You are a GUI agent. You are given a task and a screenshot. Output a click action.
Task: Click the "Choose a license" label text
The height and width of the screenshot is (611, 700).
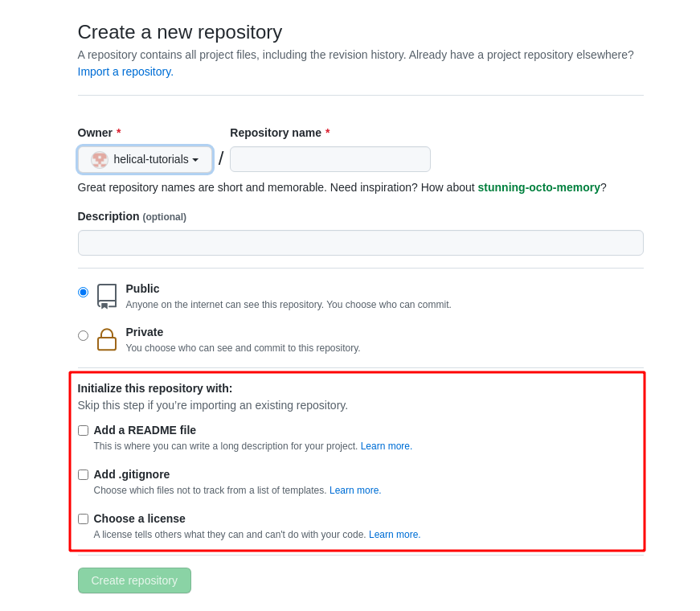[x=139, y=519]
